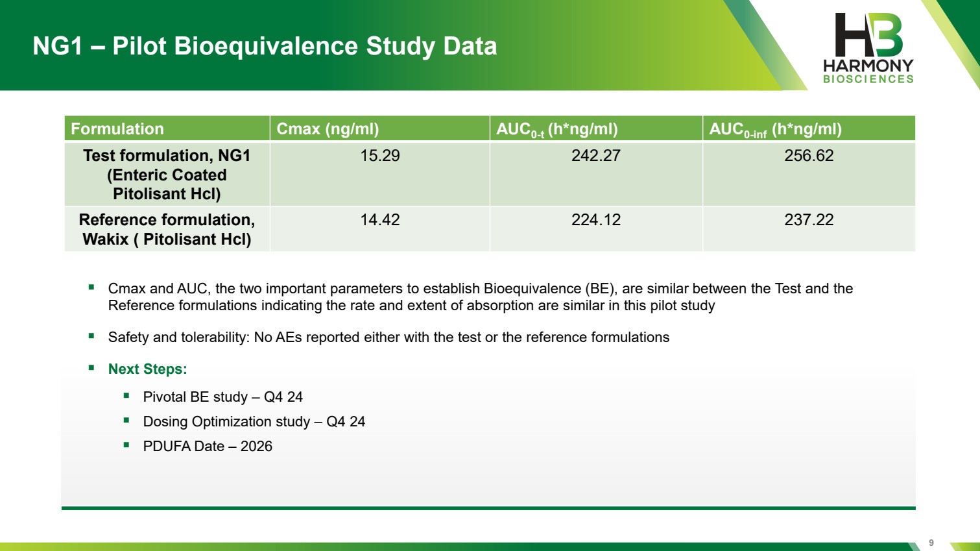This screenshot has width=980, height=551.
Task: Select the Test formulation NG1 row label
Action: click(x=167, y=175)
